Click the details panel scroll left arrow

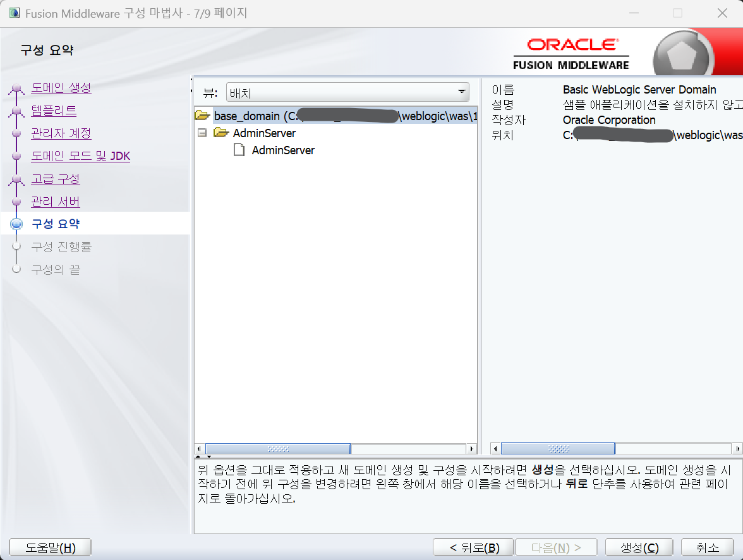tap(495, 449)
